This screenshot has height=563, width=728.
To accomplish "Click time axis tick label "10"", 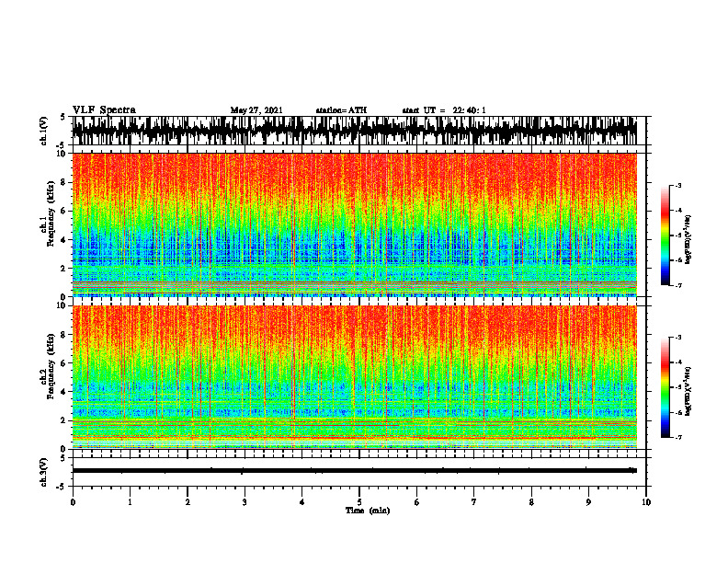I will 646,502.
